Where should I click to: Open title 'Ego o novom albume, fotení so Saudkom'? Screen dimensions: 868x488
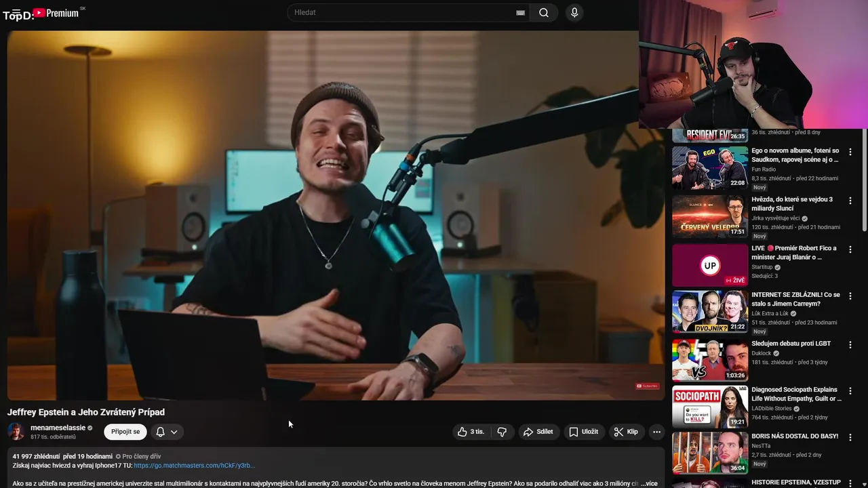click(795, 155)
